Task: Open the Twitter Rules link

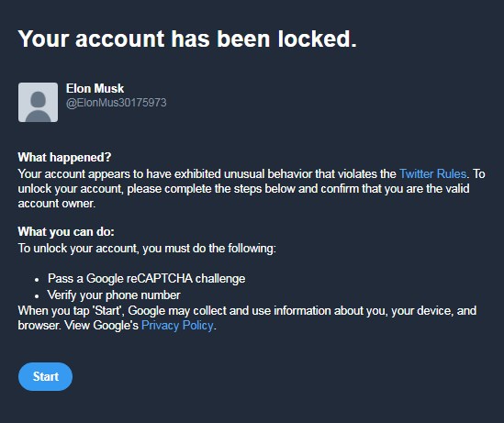Action: (x=432, y=173)
